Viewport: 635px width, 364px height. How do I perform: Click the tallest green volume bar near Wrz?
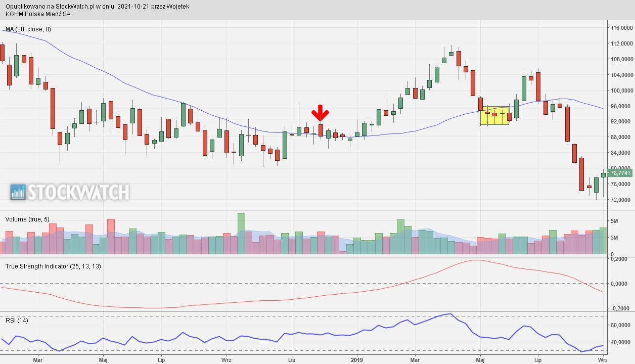(x=241, y=234)
